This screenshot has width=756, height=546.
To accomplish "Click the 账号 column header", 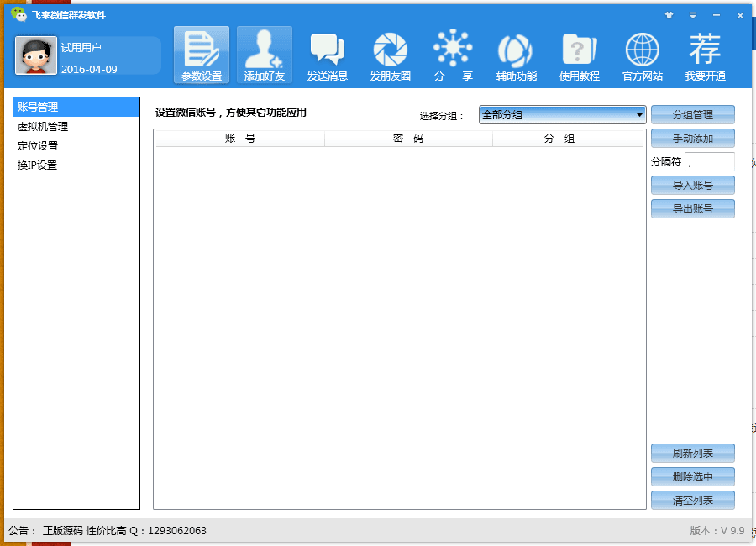I will click(x=240, y=139).
